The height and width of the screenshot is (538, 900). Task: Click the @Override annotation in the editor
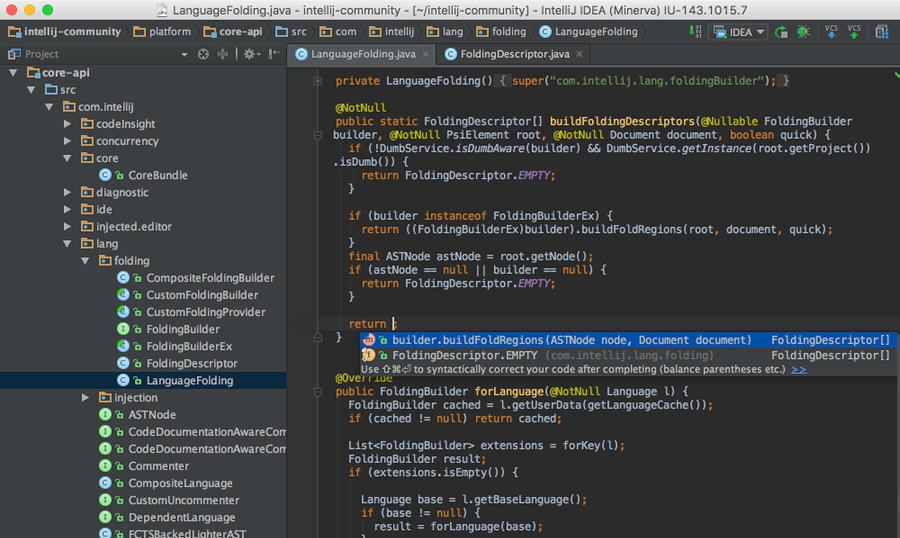pyautogui.click(x=364, y=378)
